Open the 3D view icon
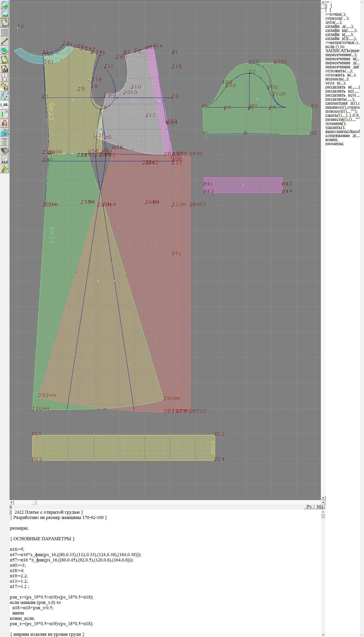Viewport: 364px width, 637px height. [5, 132]
